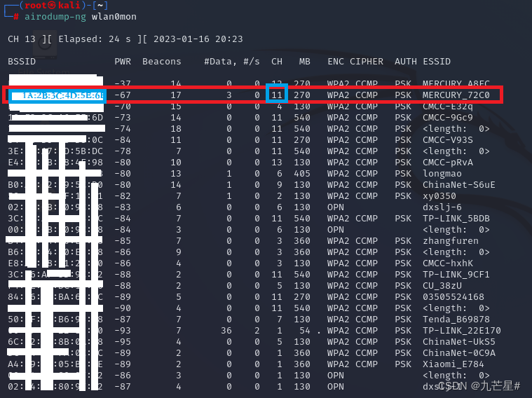This screenshot has width=532, height=398.
Task: Select the Tenda_B69878 network name
Action: coord(456,319)
